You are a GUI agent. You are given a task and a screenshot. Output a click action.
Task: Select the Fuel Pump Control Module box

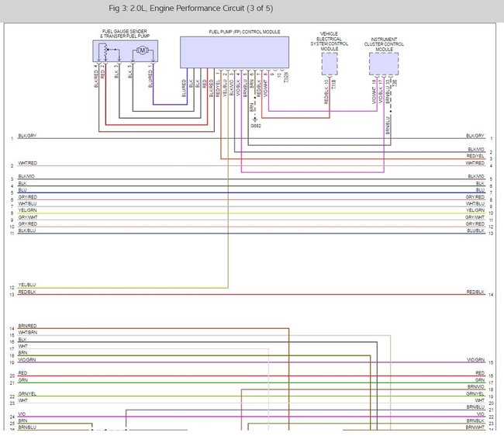coord(234,52)
